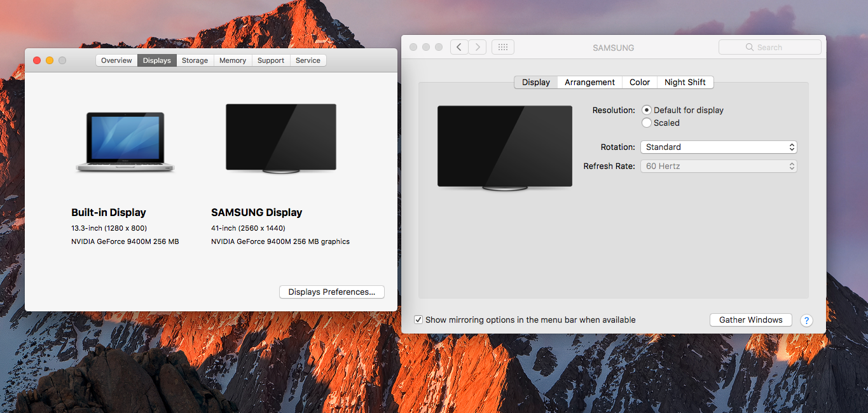Click the Built-in Display heading
The height and width of the screenshot is (413, 868).
pyautogui.click(x=109, y=212)
